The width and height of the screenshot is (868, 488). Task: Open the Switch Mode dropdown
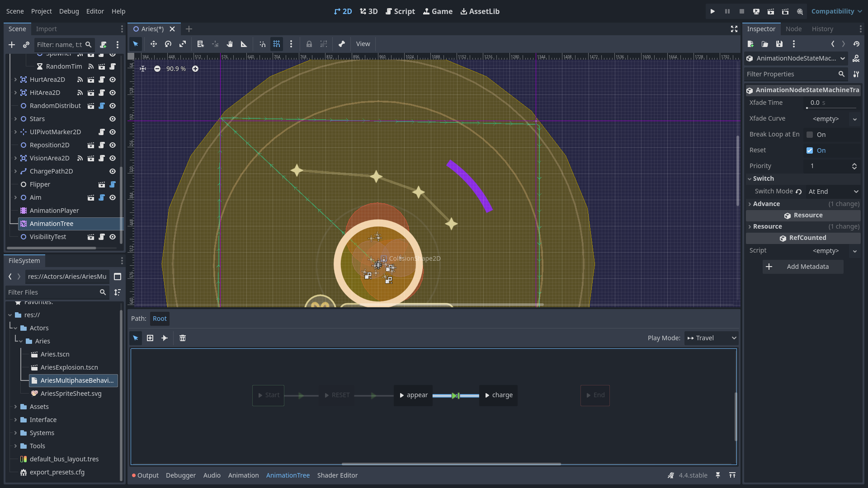[833, 192]
